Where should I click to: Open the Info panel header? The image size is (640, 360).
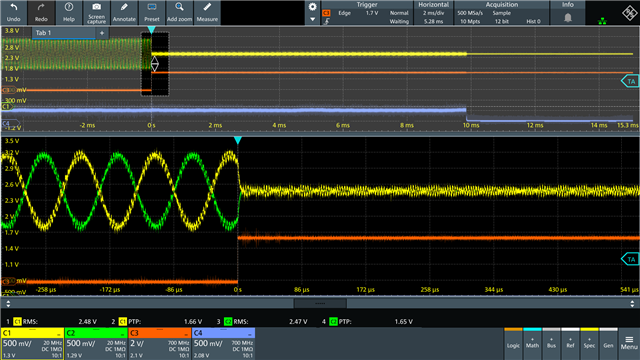coord(568,4)
